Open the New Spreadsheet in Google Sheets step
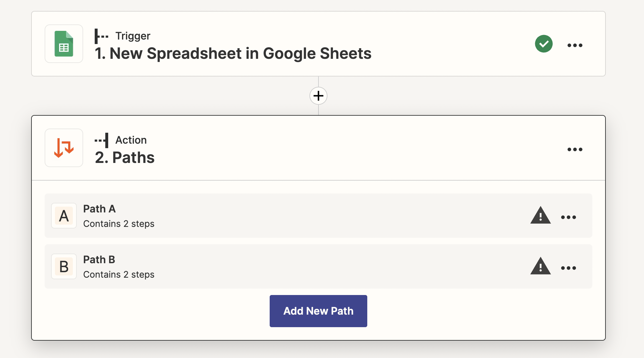 coord(233,53)
